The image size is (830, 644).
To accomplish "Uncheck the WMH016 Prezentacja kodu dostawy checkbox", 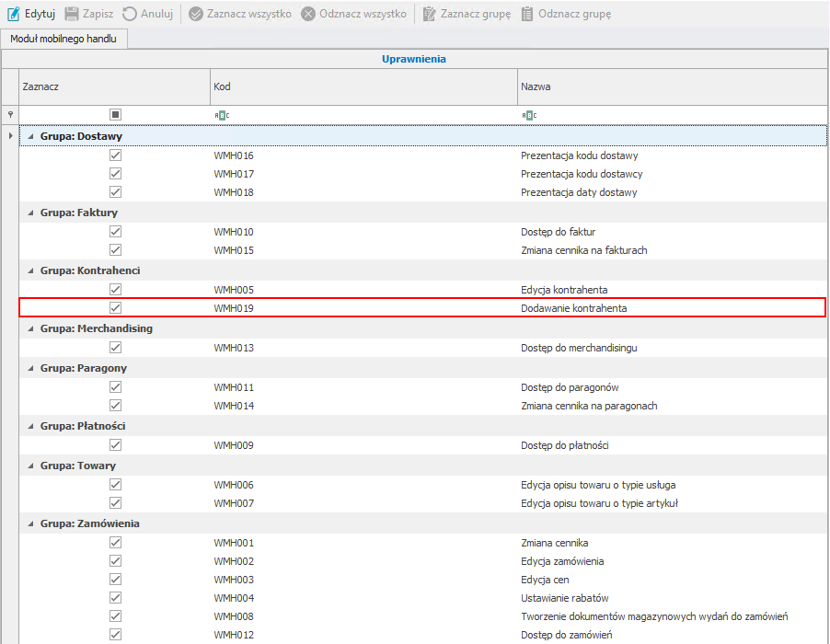I will pos(115,155).
